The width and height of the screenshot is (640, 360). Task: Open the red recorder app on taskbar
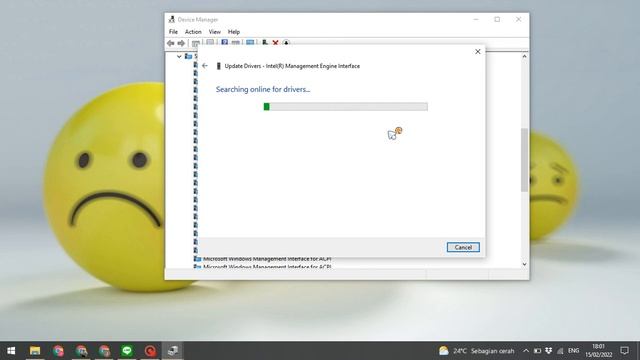[150, 351]
